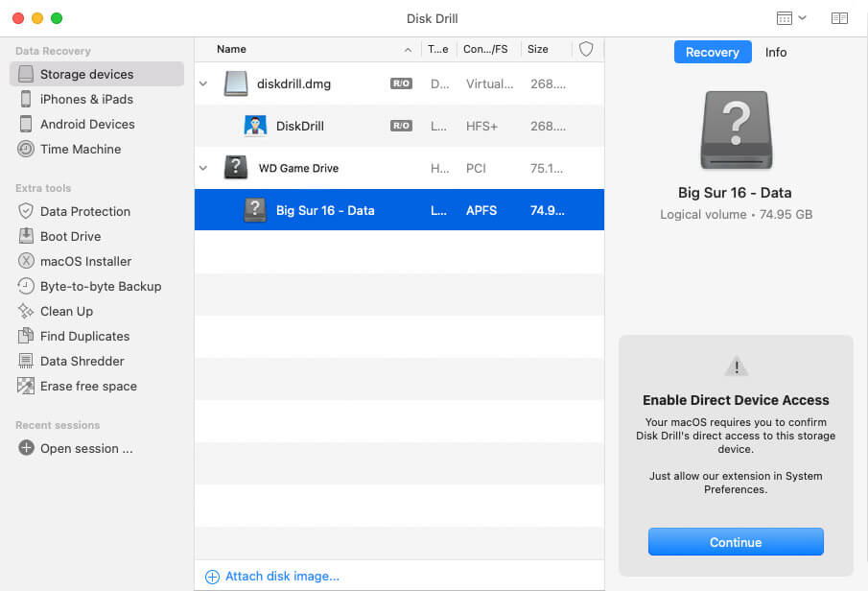Select Storage devices in sidebar
The width and height of the screenshot is (868, 591).
(x=96, y=74)
